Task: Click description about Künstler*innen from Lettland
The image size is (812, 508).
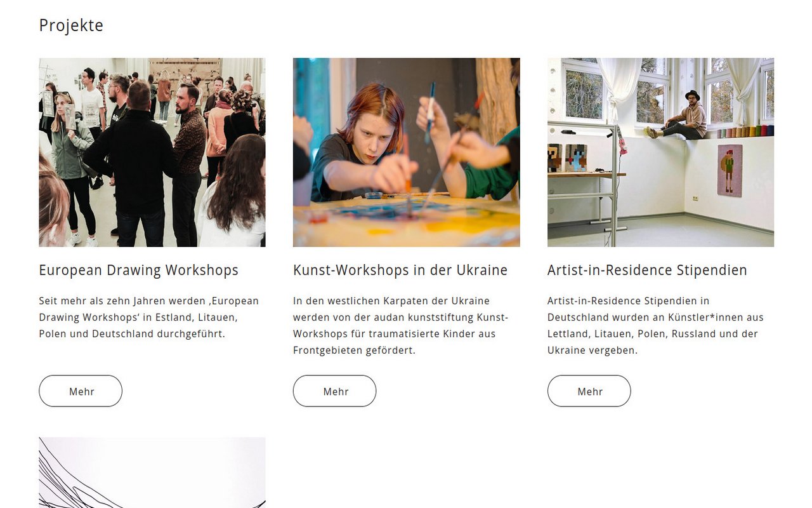Action: pyautogui.click(x=655, y=325)
